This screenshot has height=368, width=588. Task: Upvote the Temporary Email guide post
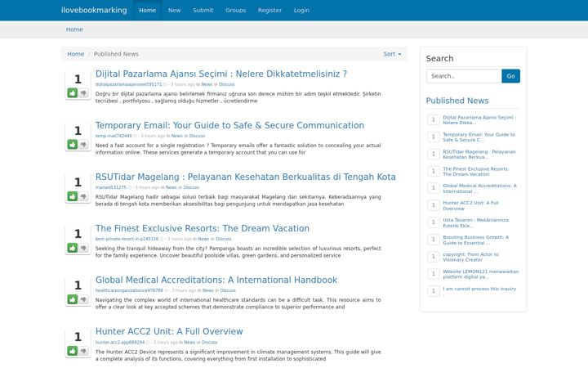(73, 144)
